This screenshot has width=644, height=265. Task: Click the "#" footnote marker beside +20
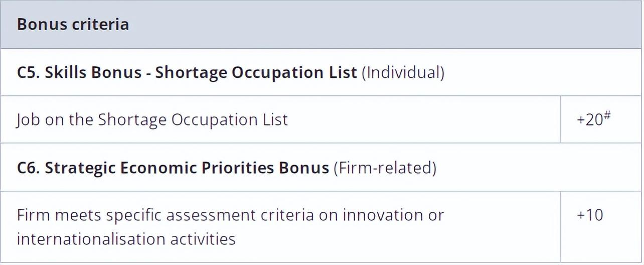(607, 116)
